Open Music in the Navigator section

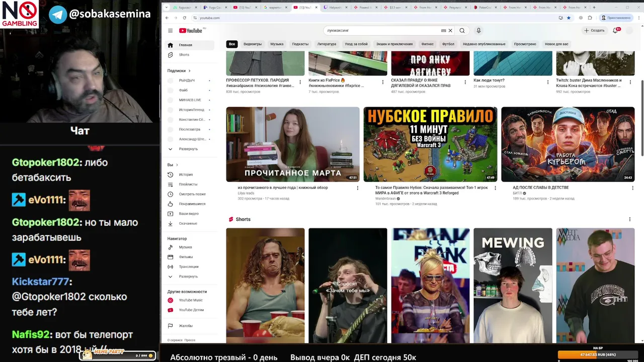[x=190, y=247]
